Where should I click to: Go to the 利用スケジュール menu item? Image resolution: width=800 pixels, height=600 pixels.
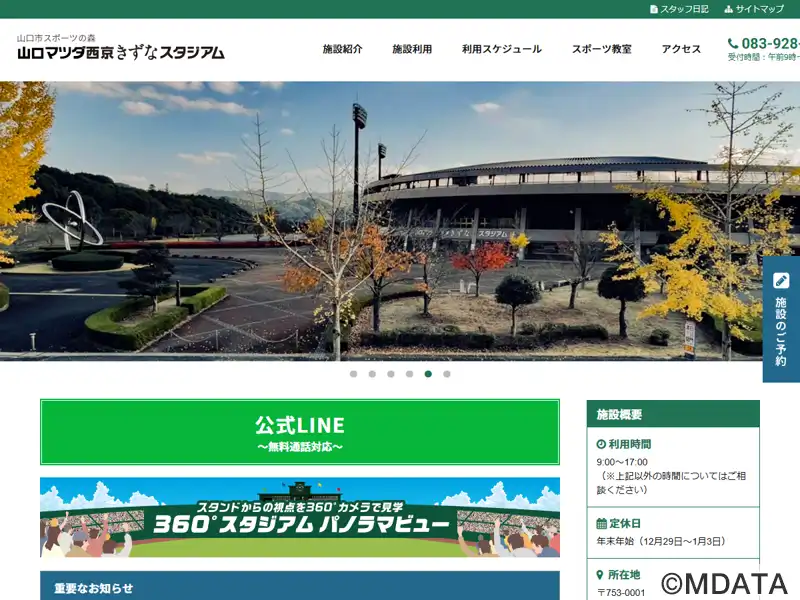point(502,49)
